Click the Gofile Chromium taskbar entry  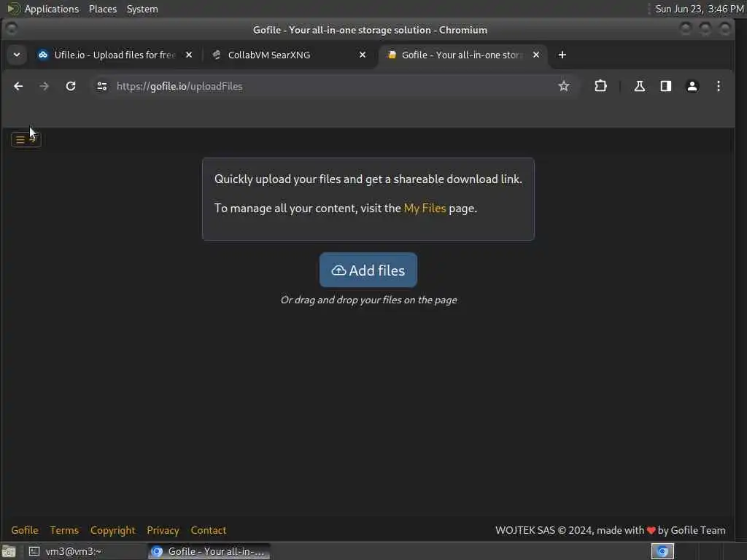209,551
